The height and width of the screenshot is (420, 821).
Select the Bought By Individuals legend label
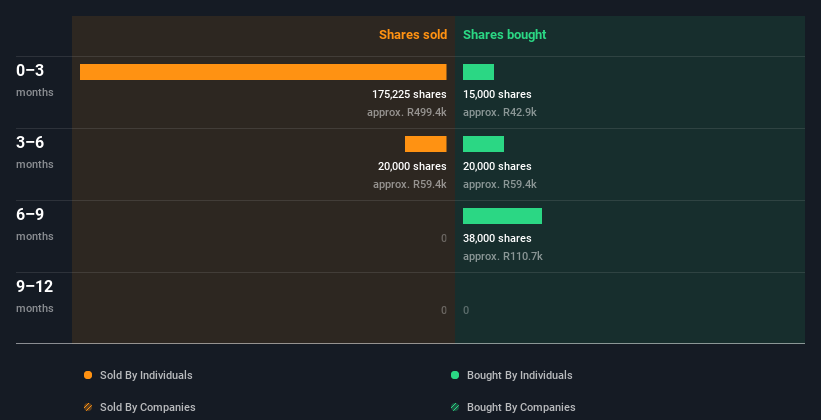[519, 375]
